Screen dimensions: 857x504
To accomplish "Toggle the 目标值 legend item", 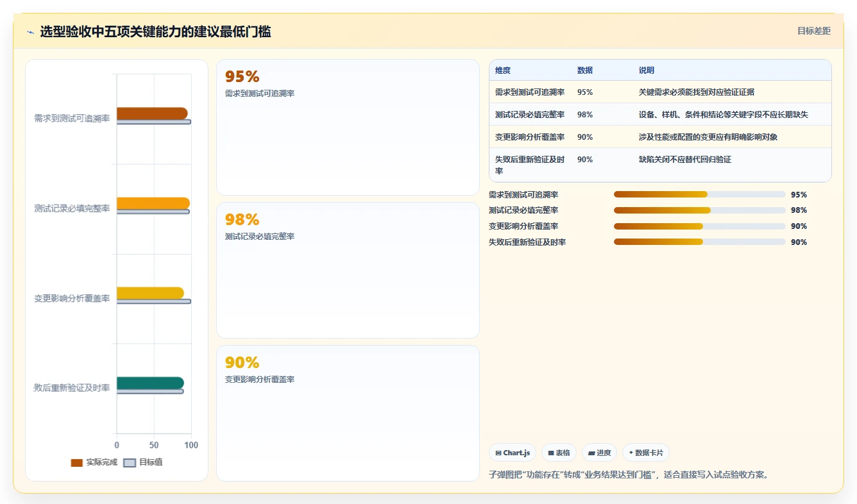I will (x=143, y=462).
